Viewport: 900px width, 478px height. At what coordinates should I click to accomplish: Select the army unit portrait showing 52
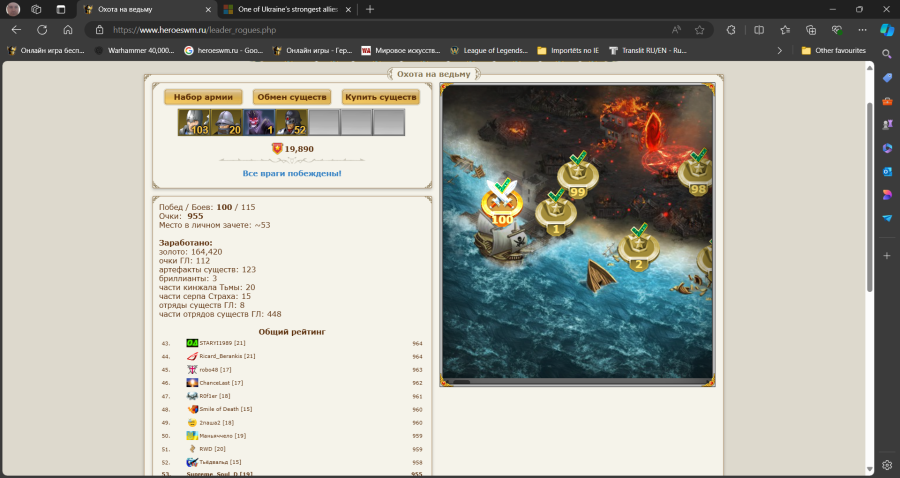(x=291, y=122)
